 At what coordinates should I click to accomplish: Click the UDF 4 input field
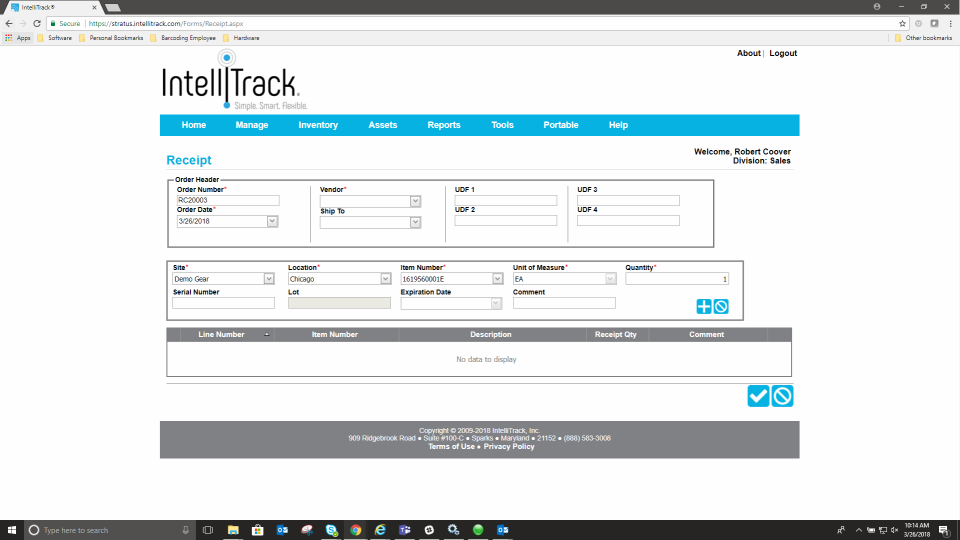coord(628,220)
